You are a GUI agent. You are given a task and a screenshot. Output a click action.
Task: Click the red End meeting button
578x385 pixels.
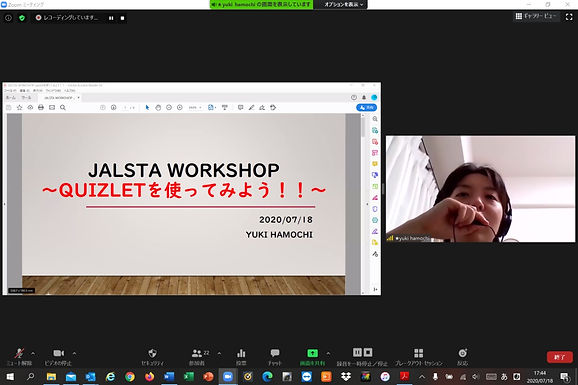pos(560,357)
